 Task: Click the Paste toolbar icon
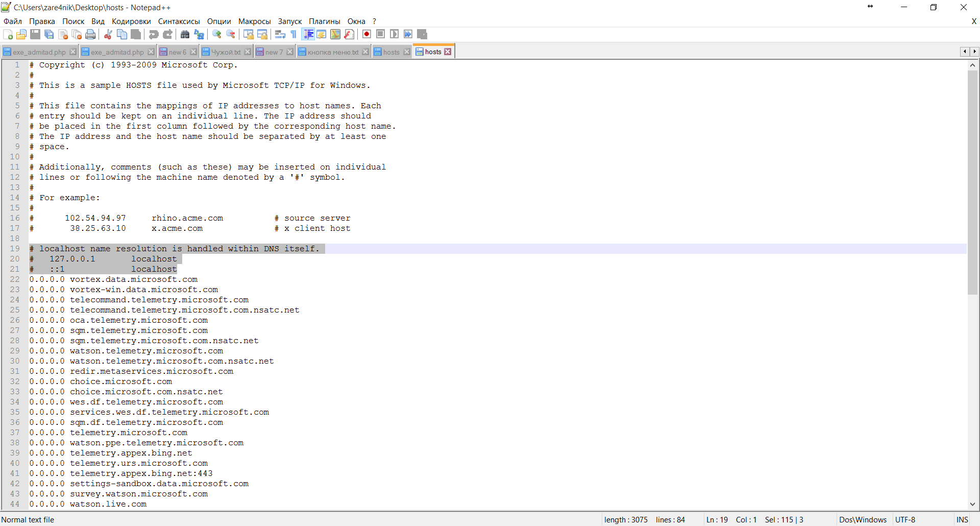tap(136, 34)
